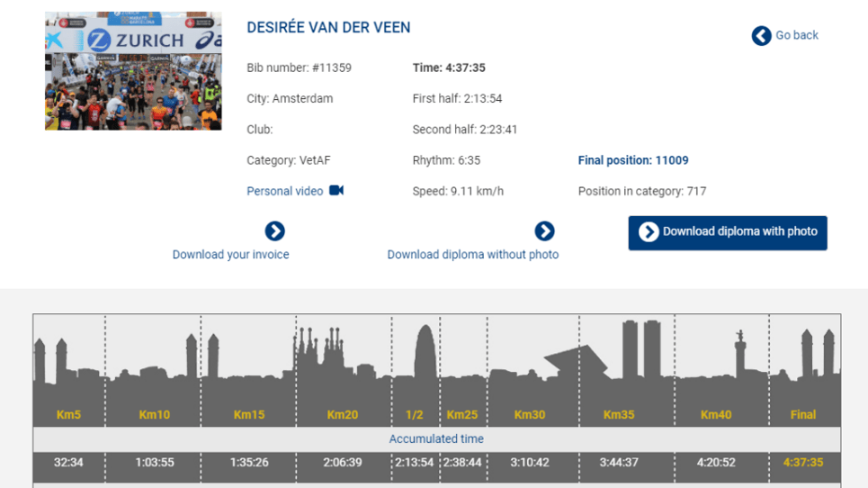The image size is (868, 488).
Task: Click the Go back link text
Action: 797,35
